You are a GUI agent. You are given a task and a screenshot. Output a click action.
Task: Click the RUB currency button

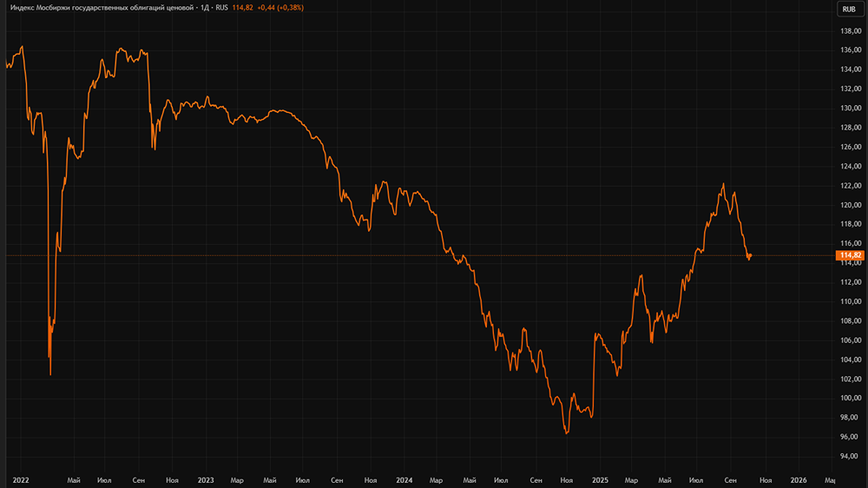point(849,9)
